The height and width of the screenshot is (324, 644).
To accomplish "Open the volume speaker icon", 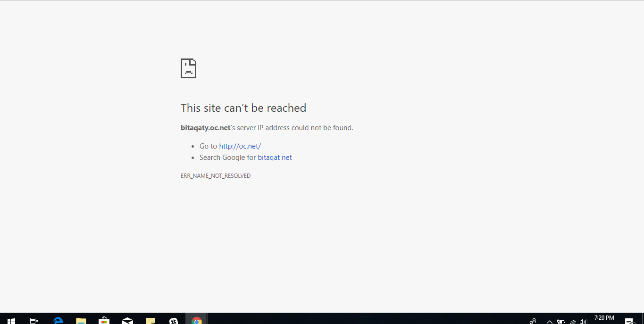I will click(584, 322).
